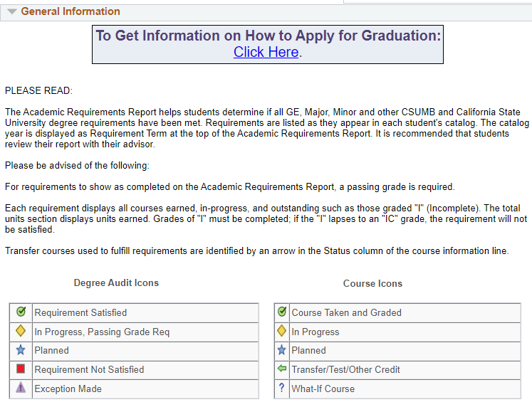The image size is (532, 412).
Task: Select the What-If Course legend label
Action: click(x=323, y=389)
